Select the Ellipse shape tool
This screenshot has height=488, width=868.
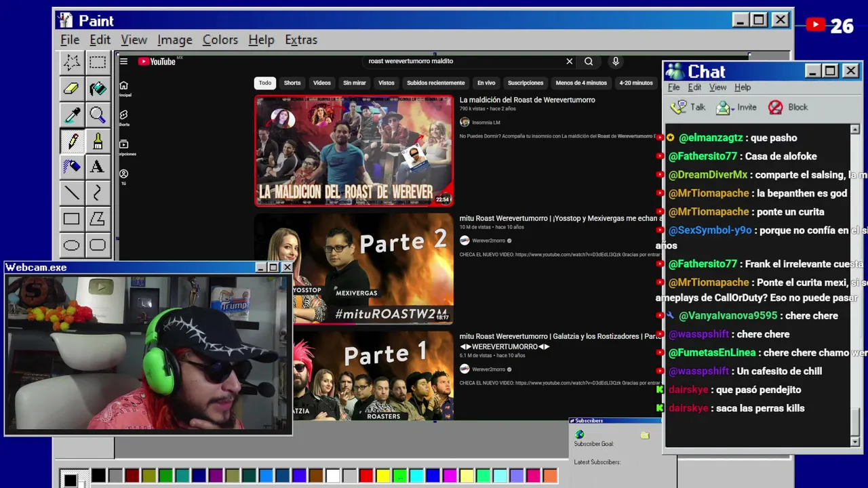tap(71, 245)
